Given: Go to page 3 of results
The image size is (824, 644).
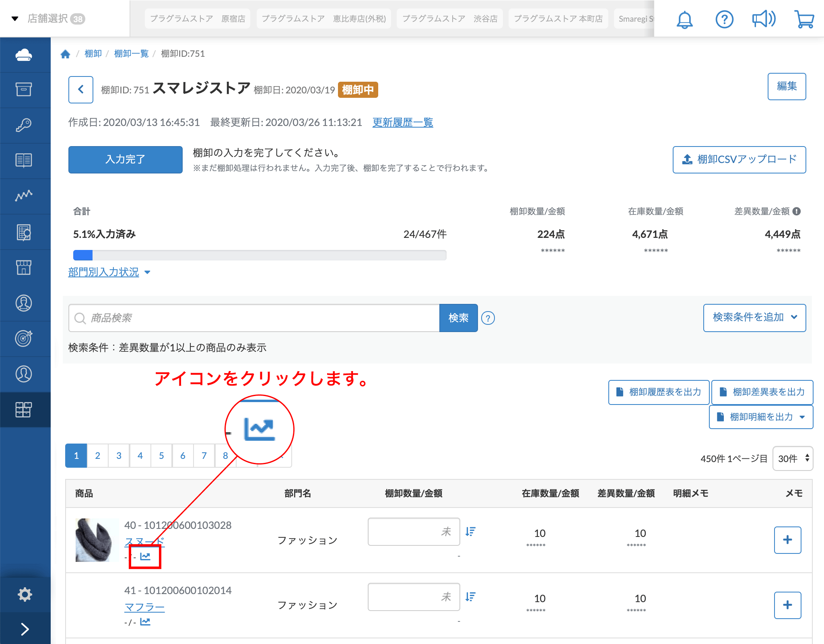Looking at the screenshot, I should (x=119, y=456).
